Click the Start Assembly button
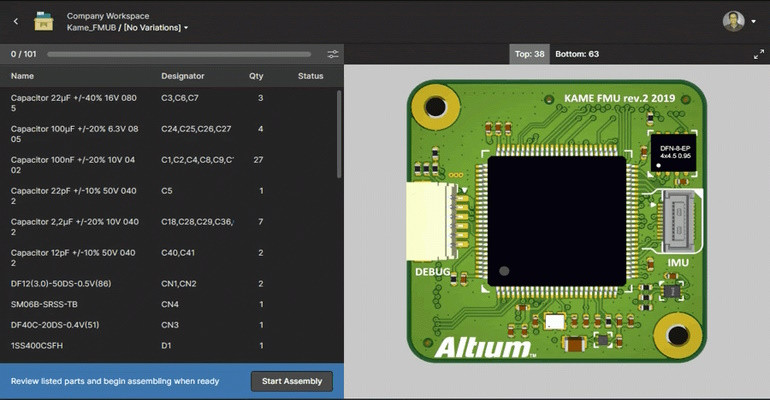This screenshot has width=770, height=400. coord(292,381)
